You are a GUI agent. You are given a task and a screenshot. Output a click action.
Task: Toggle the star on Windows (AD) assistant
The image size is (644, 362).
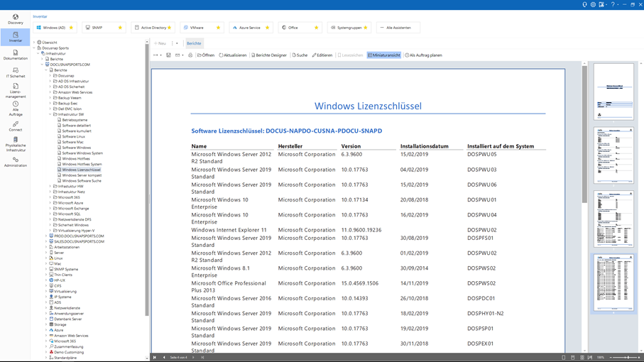[72, 28]
